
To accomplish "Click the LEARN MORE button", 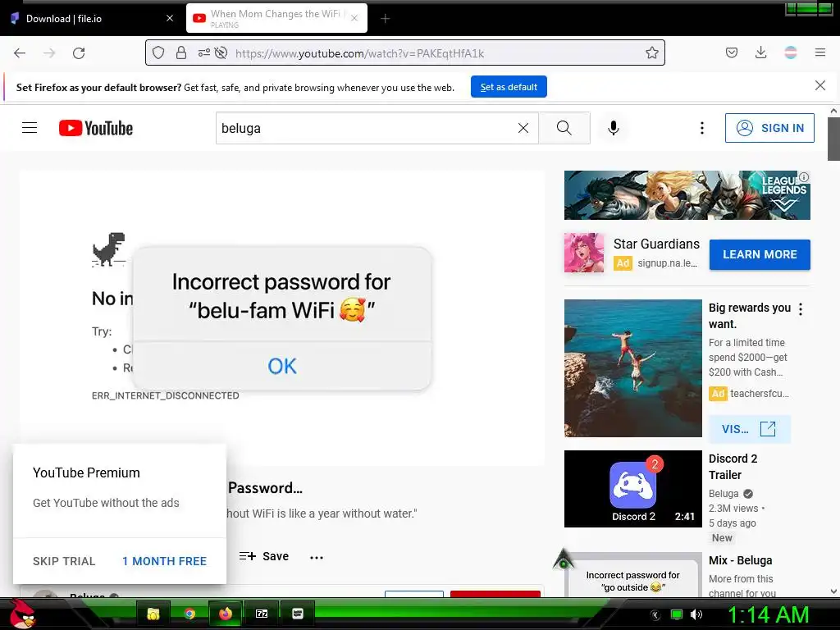I will tap(760, 254).
